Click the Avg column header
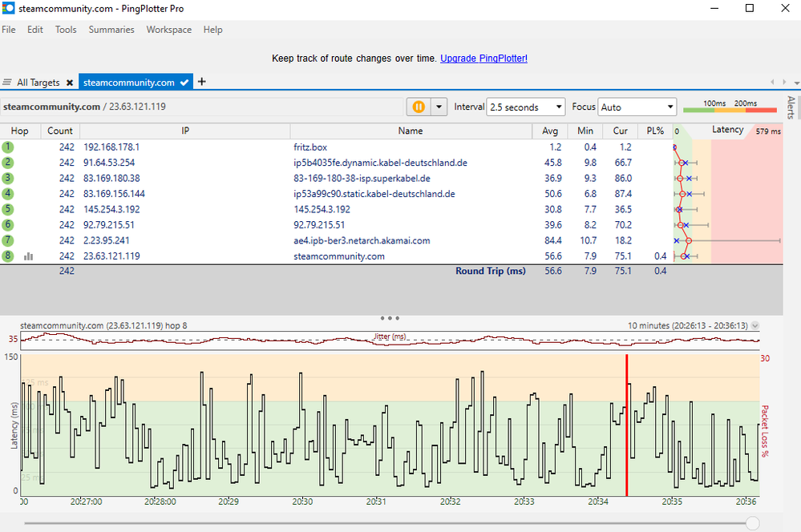 pyautogui.click(x=550, y=131)
